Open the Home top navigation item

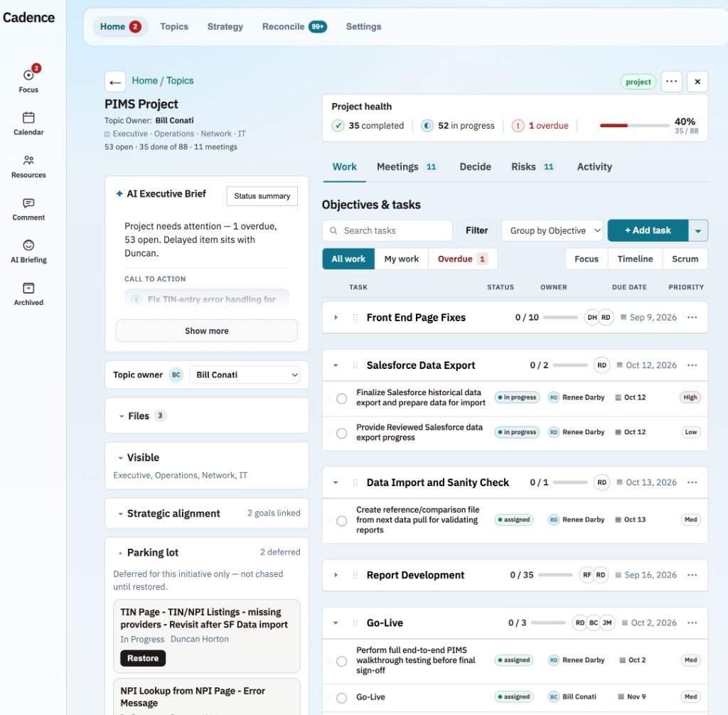120,26
